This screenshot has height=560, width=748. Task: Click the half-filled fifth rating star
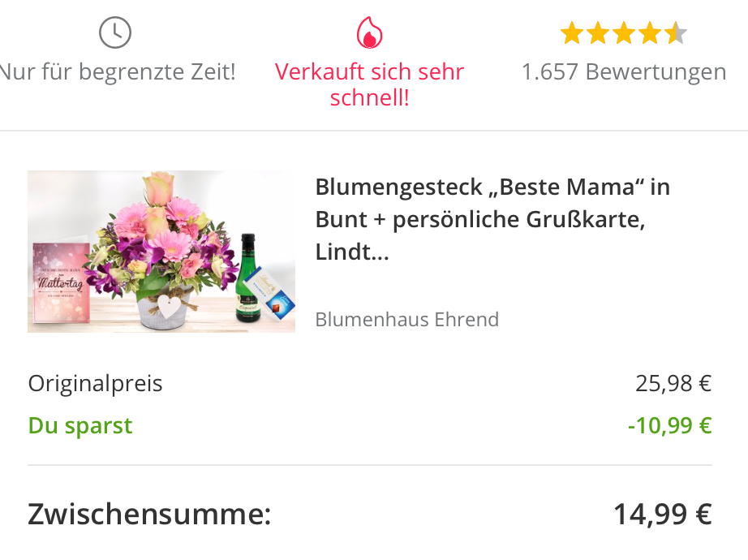click(x=675, y=33)
